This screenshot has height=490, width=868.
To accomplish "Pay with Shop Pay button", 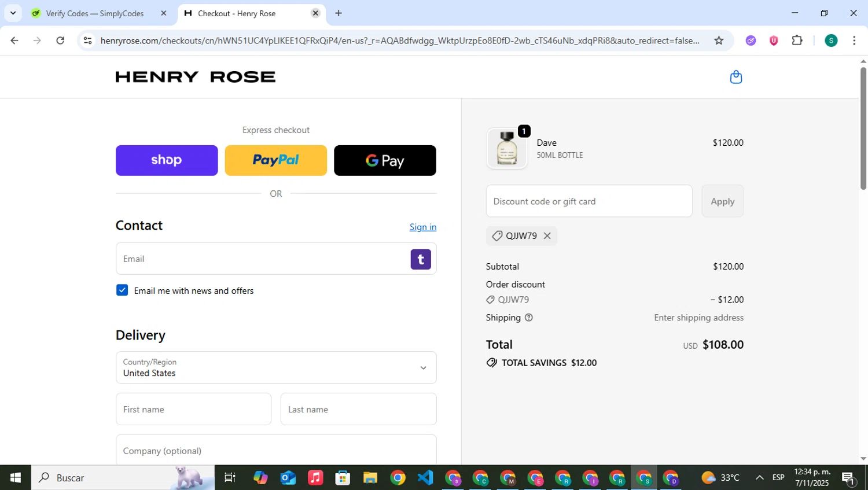I will click(167, 160).
